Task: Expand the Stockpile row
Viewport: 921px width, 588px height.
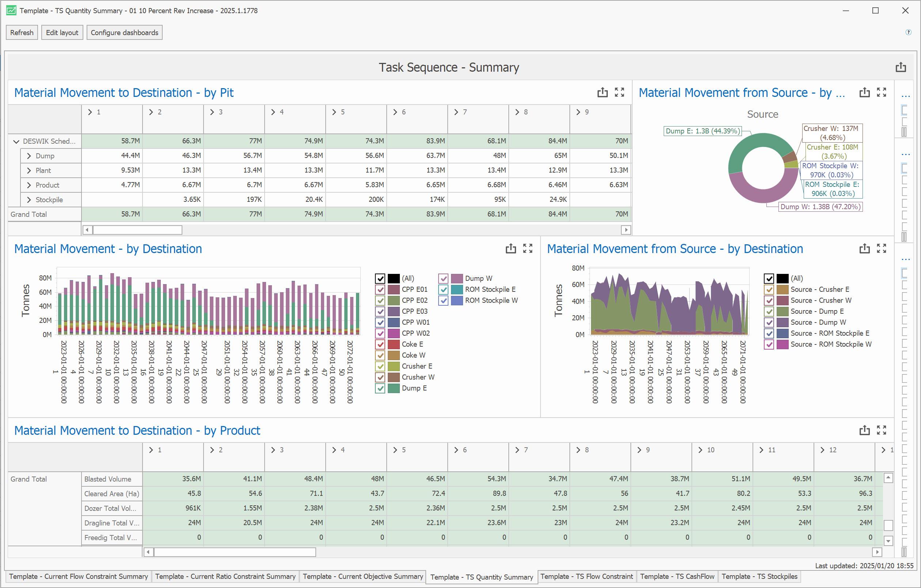Action: [x=29, y=200]
